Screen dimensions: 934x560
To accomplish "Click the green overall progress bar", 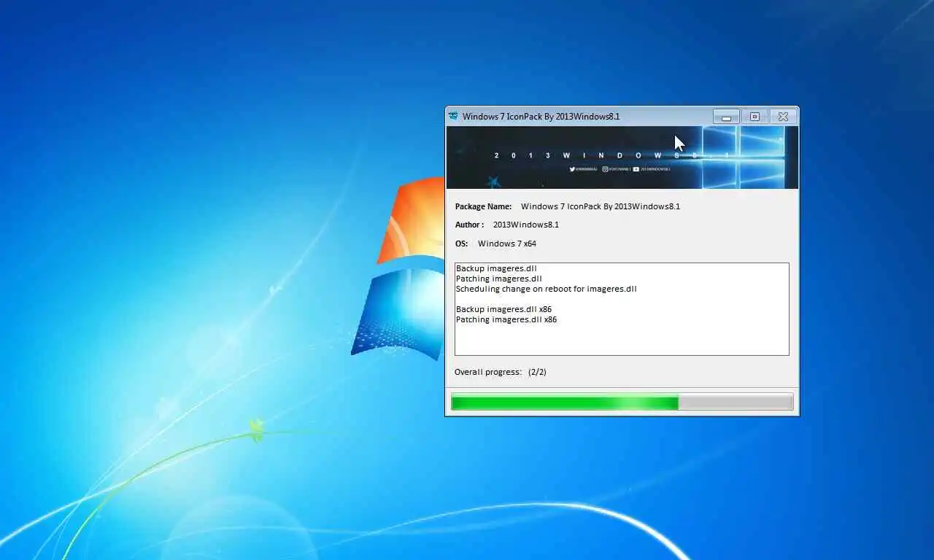I will click(622, 402).
